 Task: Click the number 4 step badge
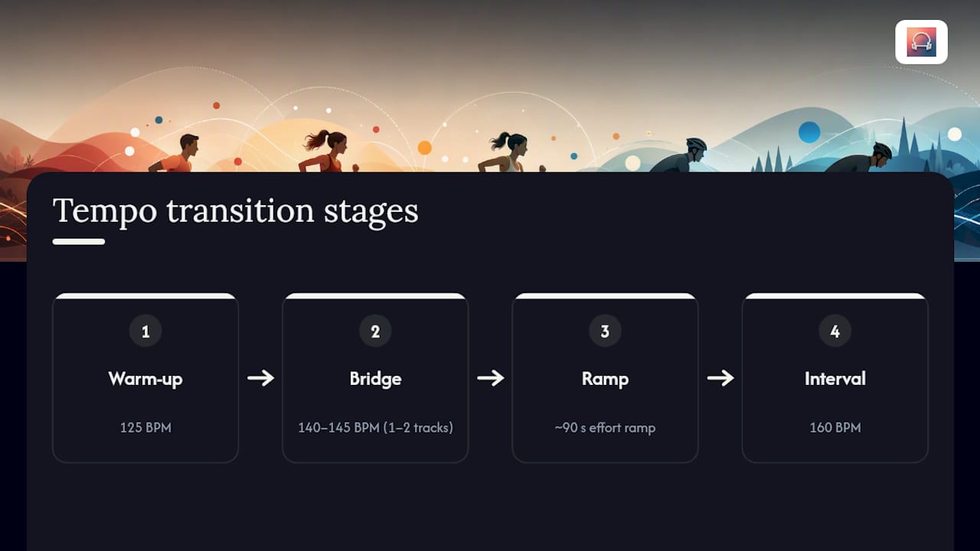pos(835,331)
